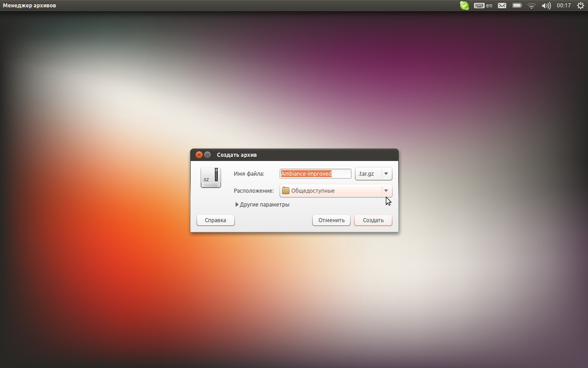Click the Ambiance-improved file name field

[316, 174]
